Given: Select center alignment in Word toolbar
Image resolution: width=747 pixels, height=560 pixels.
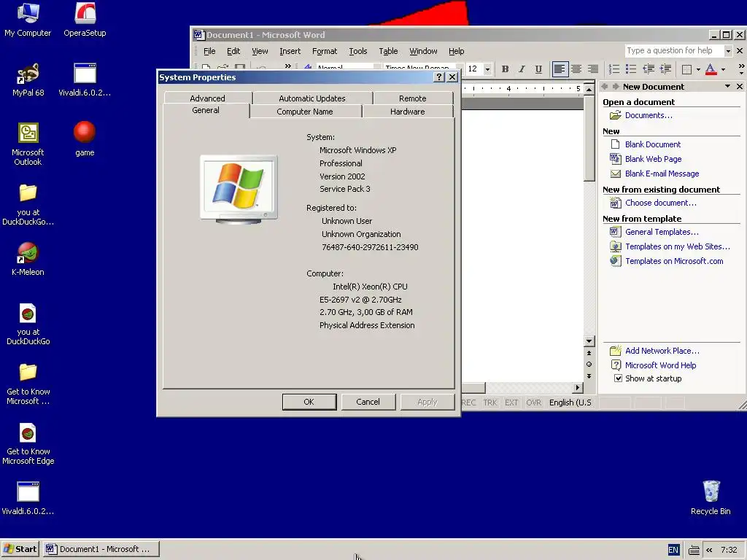Looking at the screenshot, I should [576, 69].
